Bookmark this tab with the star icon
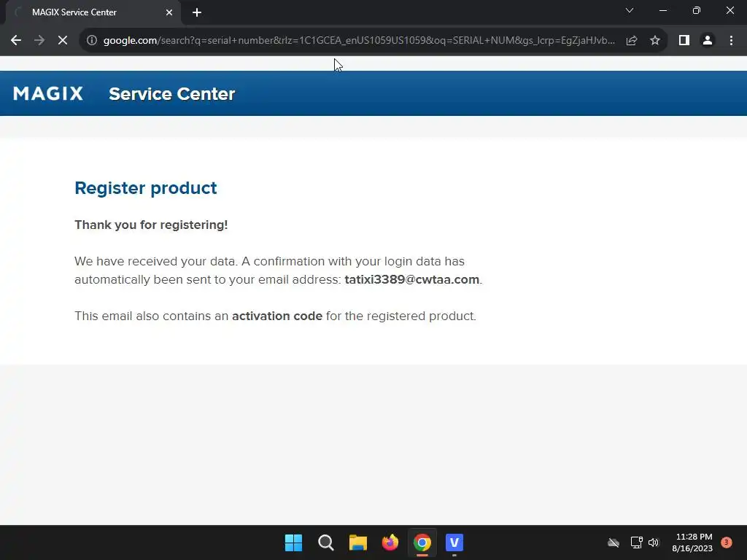This screenshot has width=747, height=560. pyautogui.click(x=655, y=41)
